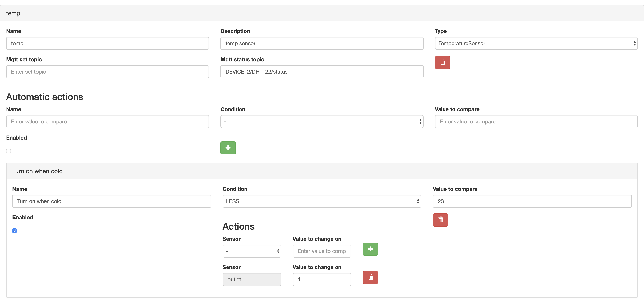Click the empty automatic action Name field
This screenshot has height=307, width=644.
107,122
